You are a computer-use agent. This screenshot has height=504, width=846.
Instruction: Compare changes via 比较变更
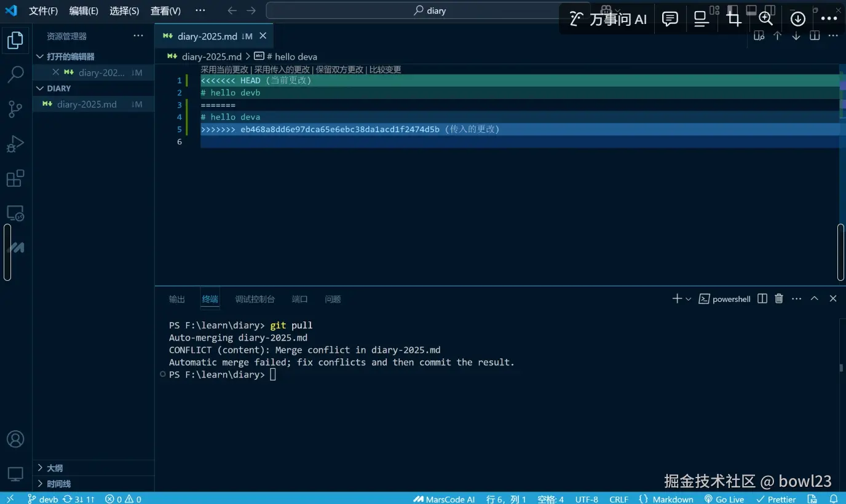pyautogui.click(x=385, y=69)
